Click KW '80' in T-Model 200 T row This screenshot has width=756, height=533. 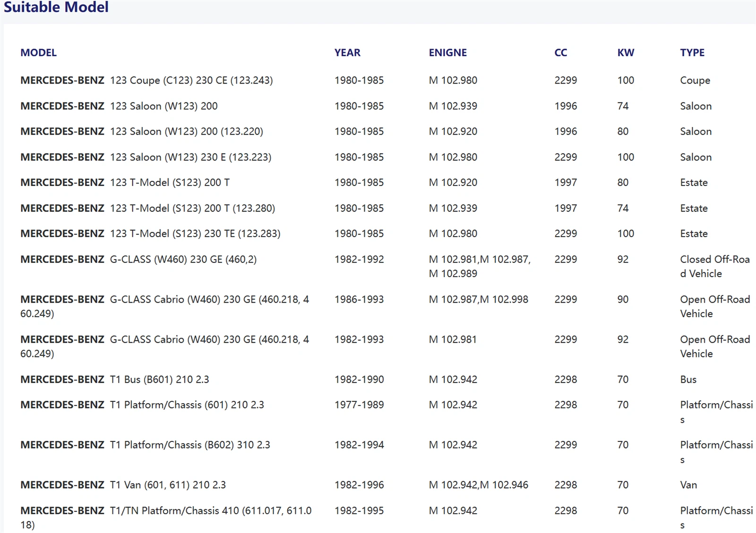623,183
